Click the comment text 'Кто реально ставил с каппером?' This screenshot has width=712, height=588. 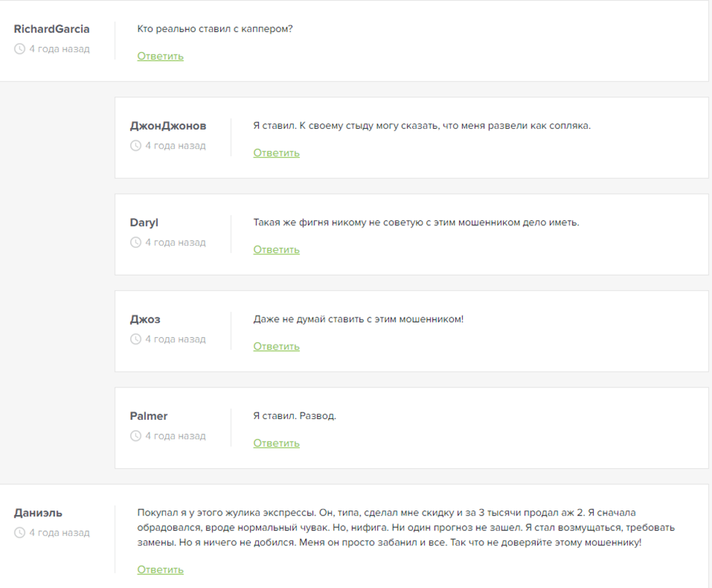coord(215,29)
